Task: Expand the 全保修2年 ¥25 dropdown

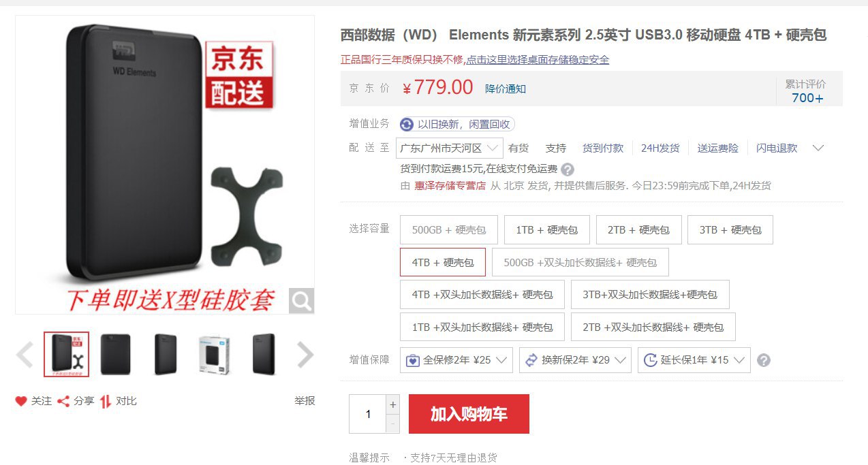Action: pyautogui.click(x=456, y=360)
